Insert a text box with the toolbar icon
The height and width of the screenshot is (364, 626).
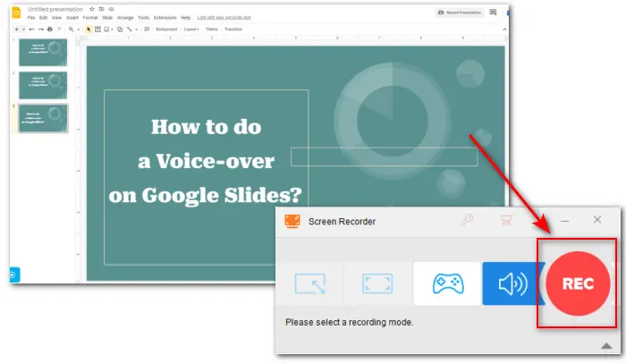pyautogui.click(x=97, y=30)
